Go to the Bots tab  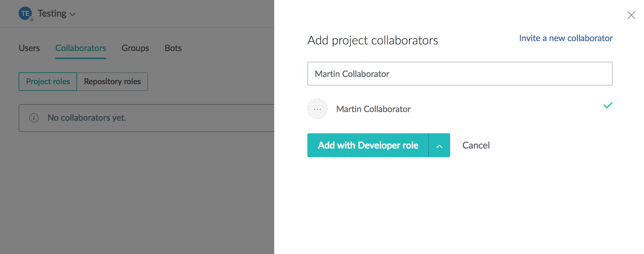[173, 48]
